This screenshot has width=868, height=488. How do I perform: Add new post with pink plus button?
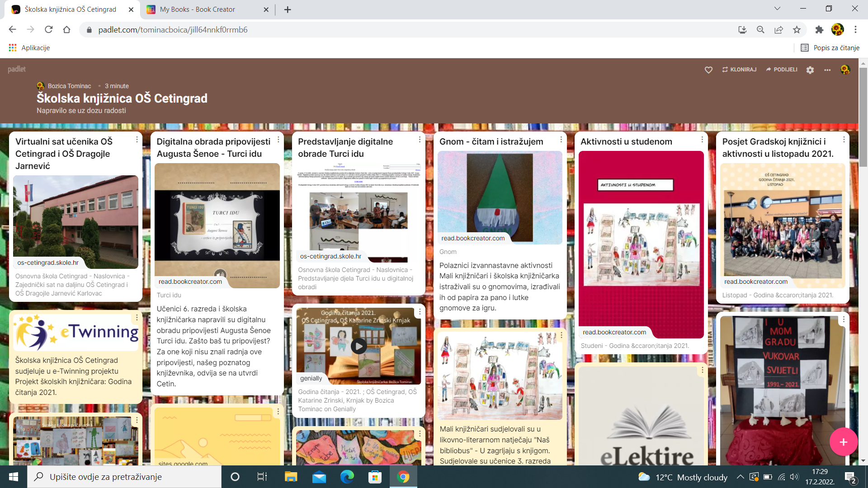[x=844, y=442]
